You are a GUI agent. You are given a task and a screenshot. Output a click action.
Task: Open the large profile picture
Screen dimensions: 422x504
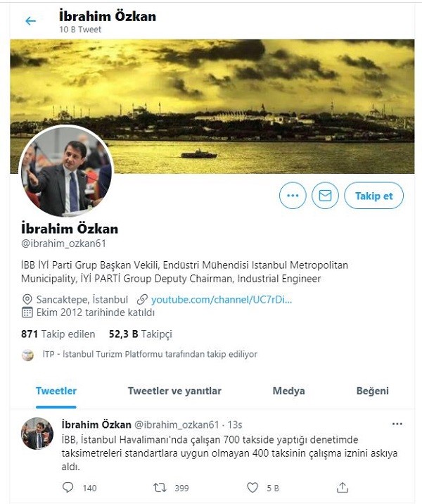click(x=67, y=171)
